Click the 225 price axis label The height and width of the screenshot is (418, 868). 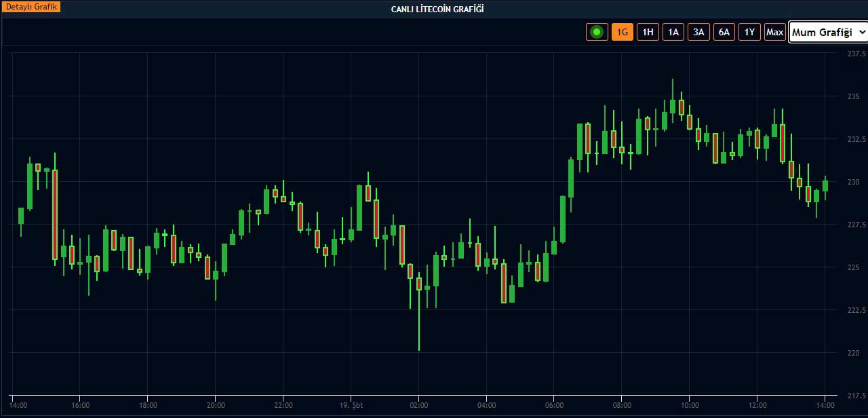pos(853,267)
